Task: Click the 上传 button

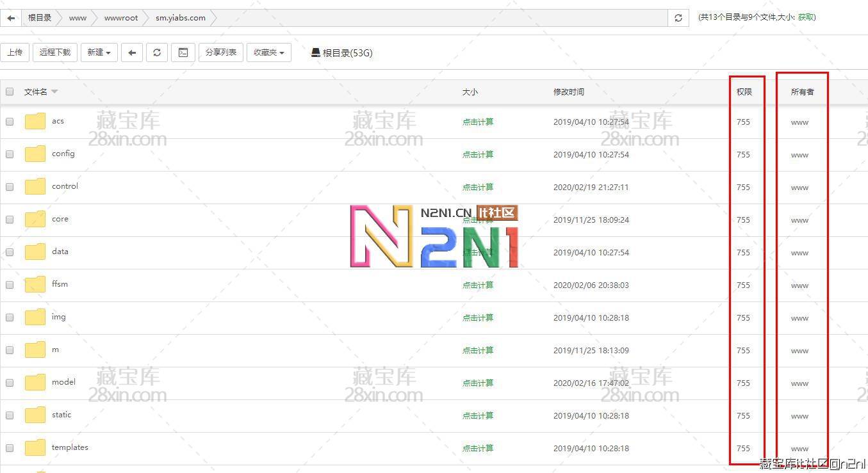Action: [15, 52]
